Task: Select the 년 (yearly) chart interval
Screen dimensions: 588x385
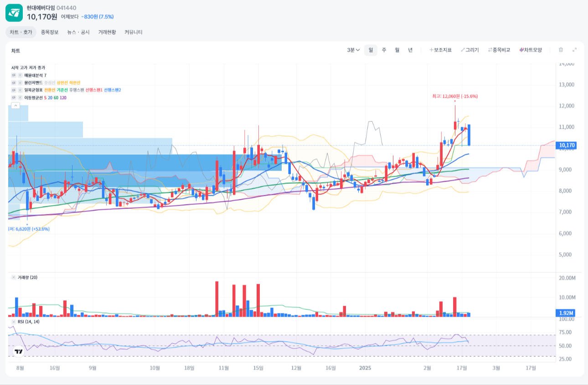Action: point(410,50)
